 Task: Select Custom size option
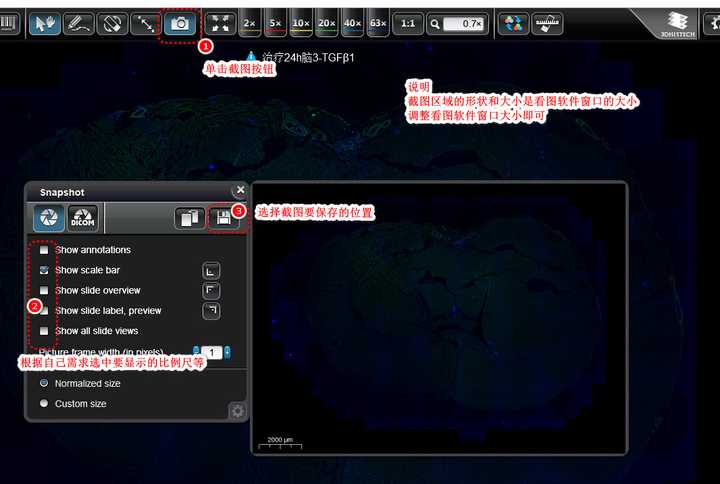44,403
